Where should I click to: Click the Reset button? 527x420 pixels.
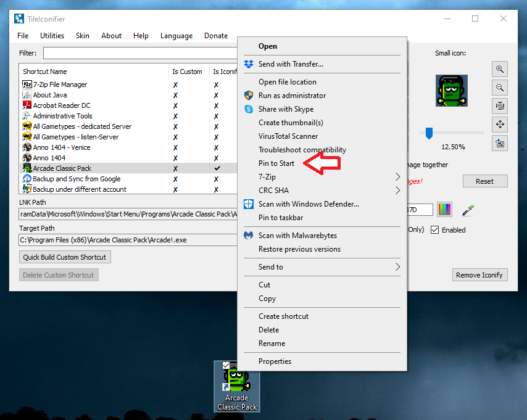pyautogui.click(x=485, y=181)
